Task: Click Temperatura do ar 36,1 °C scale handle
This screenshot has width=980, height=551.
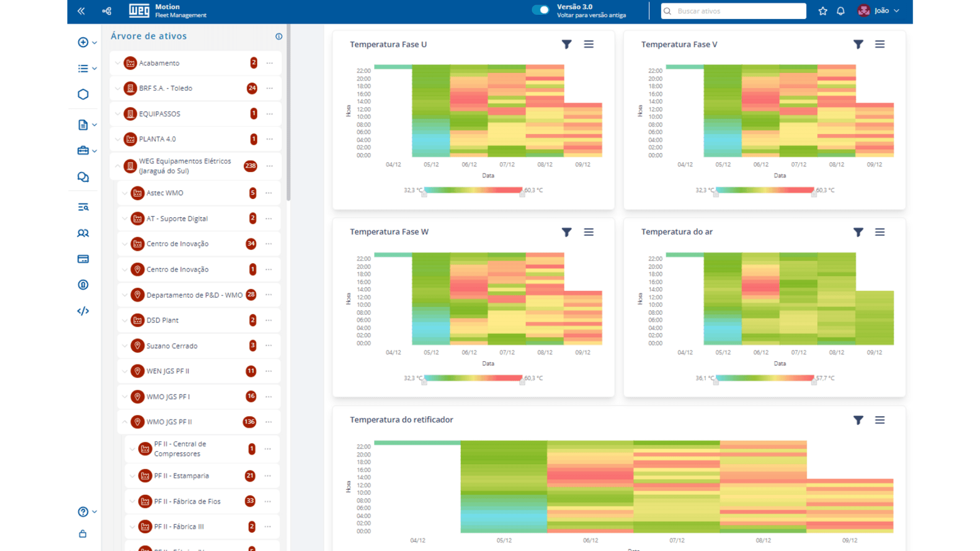Action: (716, 382)
